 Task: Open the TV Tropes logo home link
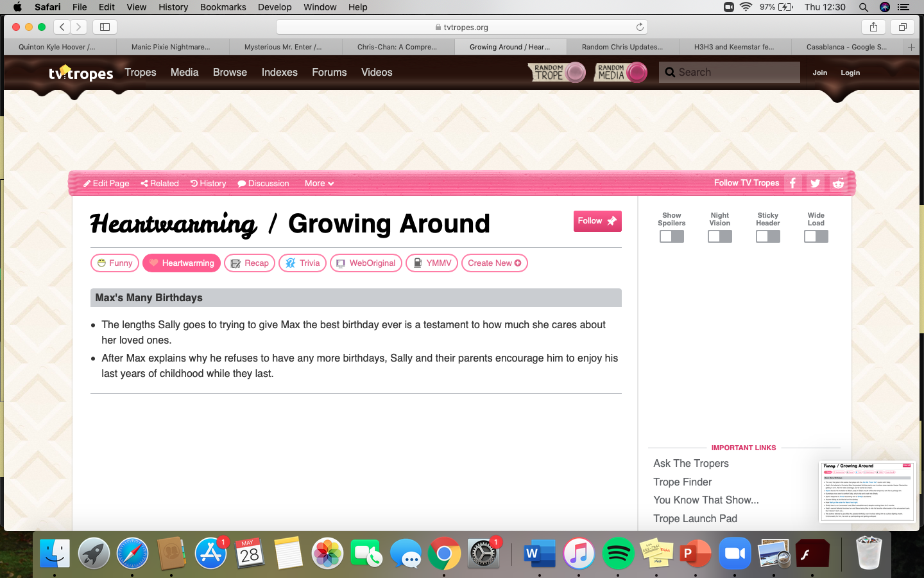click(81, 73)
